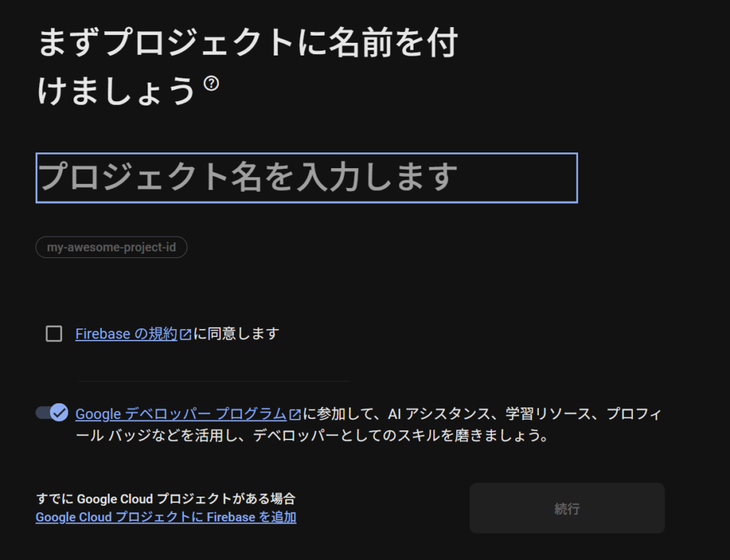Click external-link icon after Google デベロッパー プログラム
This screenshot has height=560, width=730.
point(294,414)
